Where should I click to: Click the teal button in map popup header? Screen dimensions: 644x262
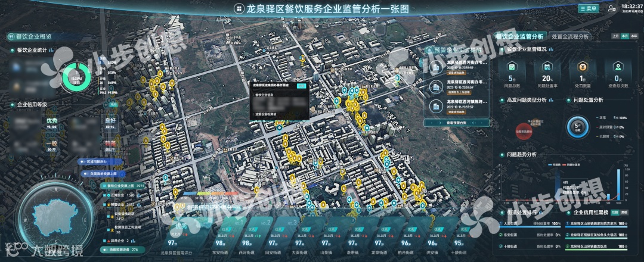click(x=301, y=86)
